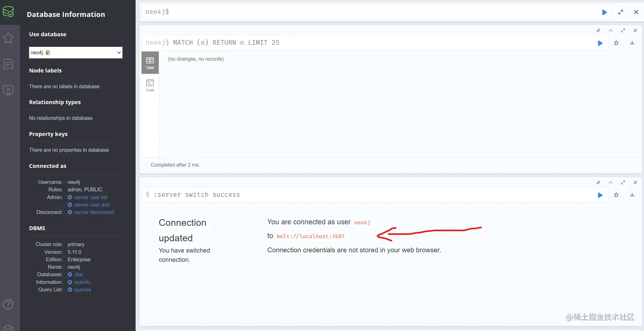Click the MATCH (n) RETURN n query text
644x331 pixels.
(x=226, y=43)
